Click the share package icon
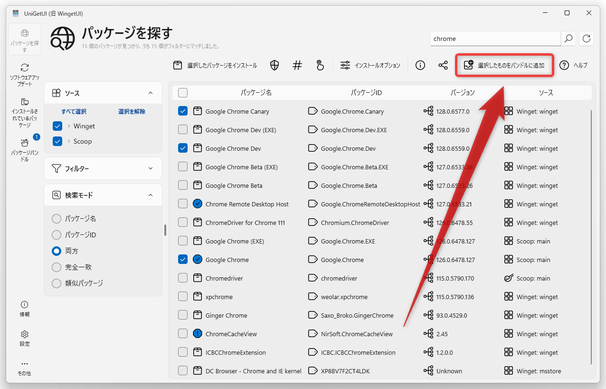The height and width of the screenshot is (389, 606). 443,65
